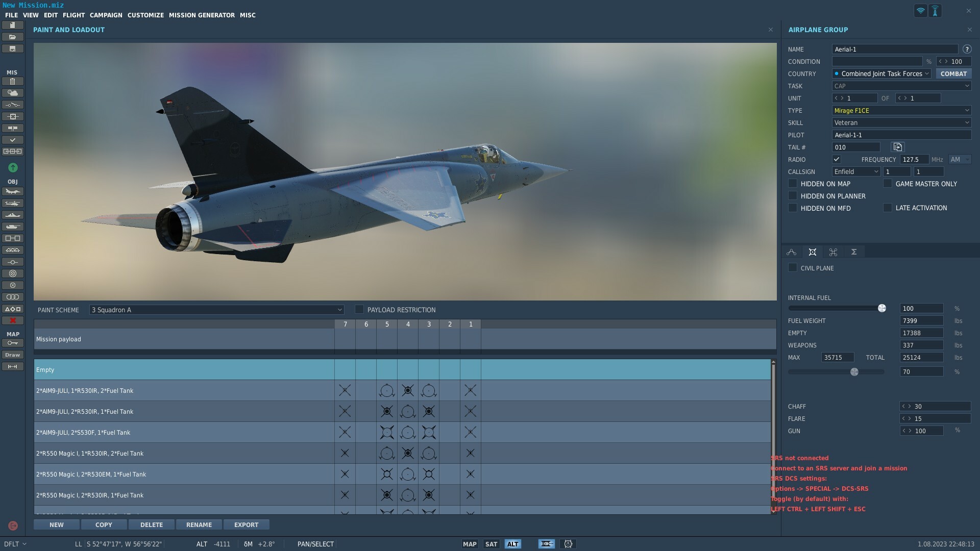Open the TYPE dropdown showing Mirage F1CE
This screenshot has height=551, width=980.
point(901,110)
